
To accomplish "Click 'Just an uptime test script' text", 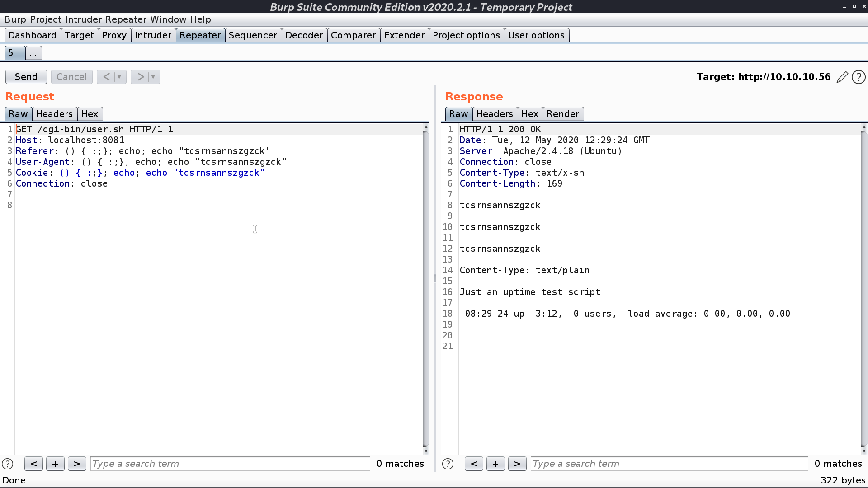I will [x=530, y=292].
